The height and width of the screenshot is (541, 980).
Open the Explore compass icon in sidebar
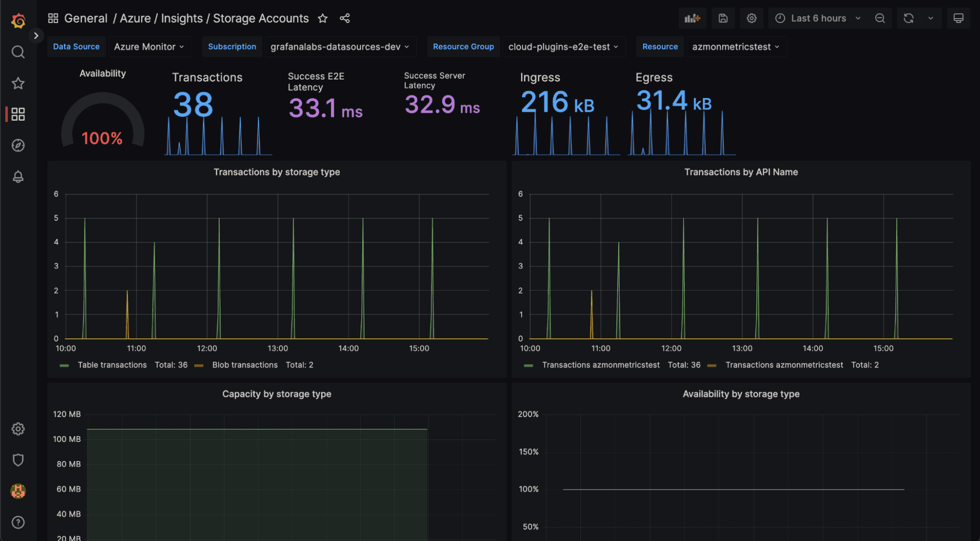pos(18,145)
